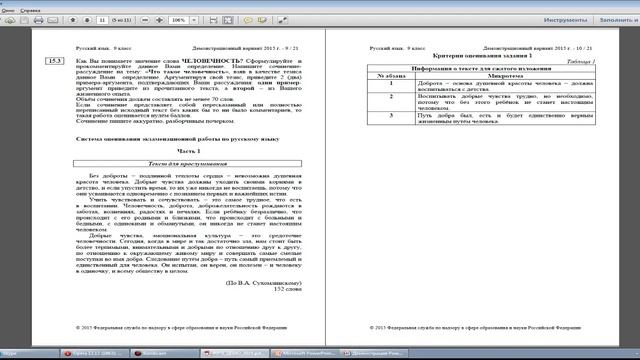Image resolution: width=640 pixels, height=360 pixels.
Task: Click the zoom percentage field
Action: [x=179, y=20]
